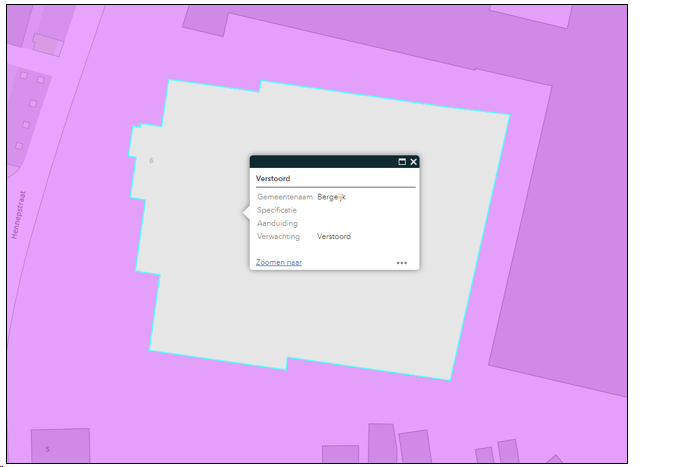The height and width of the screenshot is (467, 684).
Task: Click the 'Gemeentenaam' field label
Action: pyautogui.click(x=285, y=197)
